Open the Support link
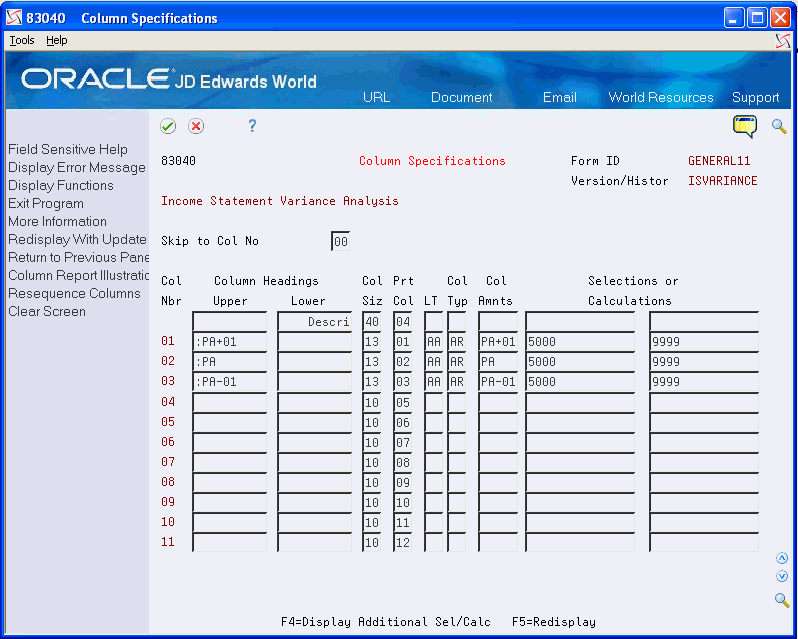This screenshot has width=798, height=639. [756, 97]
